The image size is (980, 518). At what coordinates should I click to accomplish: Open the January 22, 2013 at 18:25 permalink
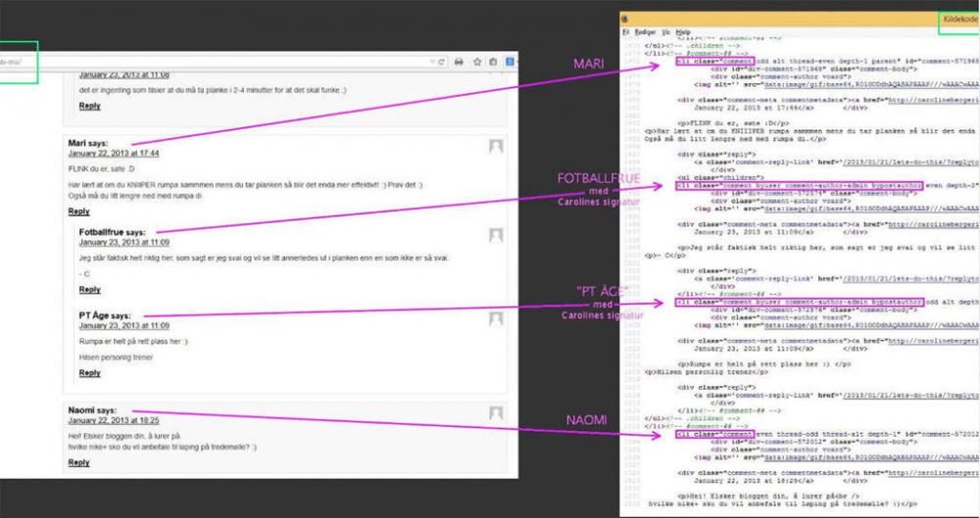click(x=114, y=420)
